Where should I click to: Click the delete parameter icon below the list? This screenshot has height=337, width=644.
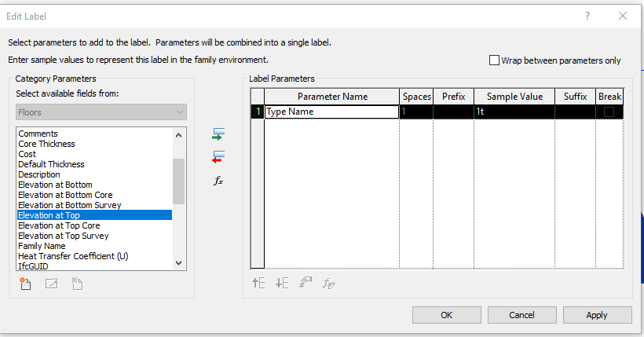[77, 284]
